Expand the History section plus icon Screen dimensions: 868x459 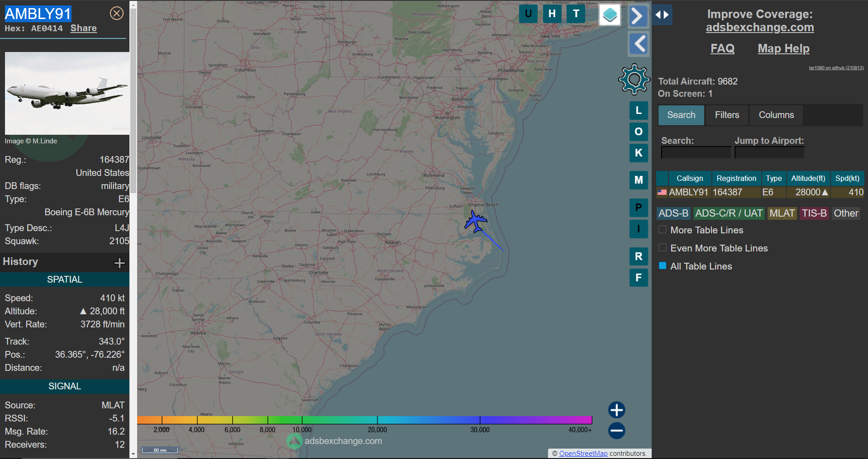point(119,263)
